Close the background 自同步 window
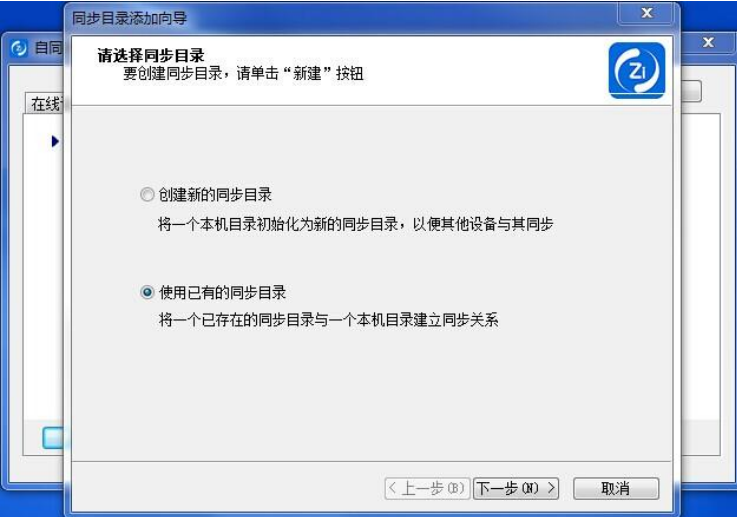 708,43
